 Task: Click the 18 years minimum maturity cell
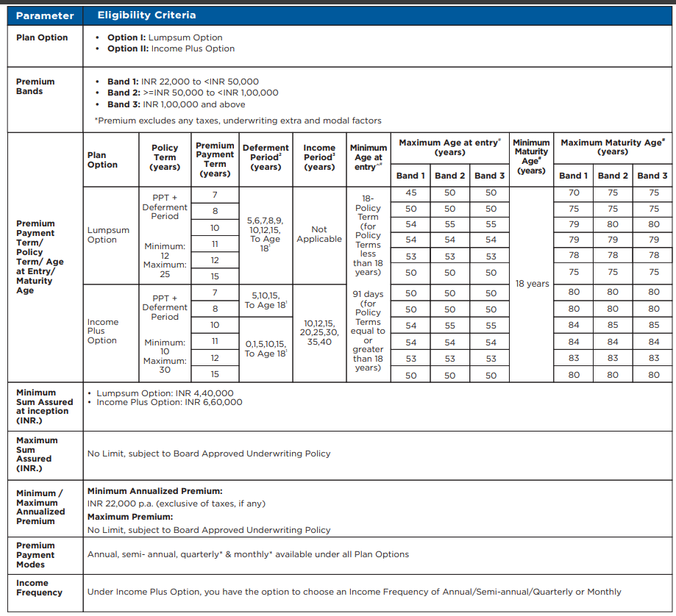(532, 284)
